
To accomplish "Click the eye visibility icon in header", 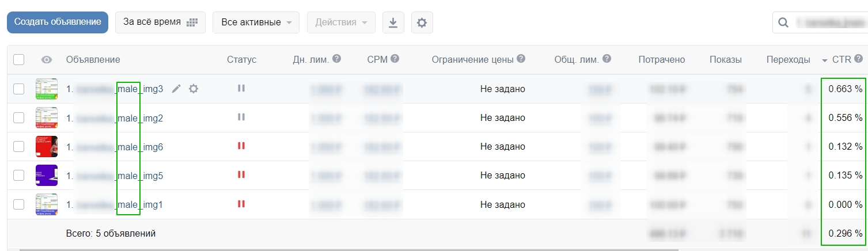I will (47, 59).
